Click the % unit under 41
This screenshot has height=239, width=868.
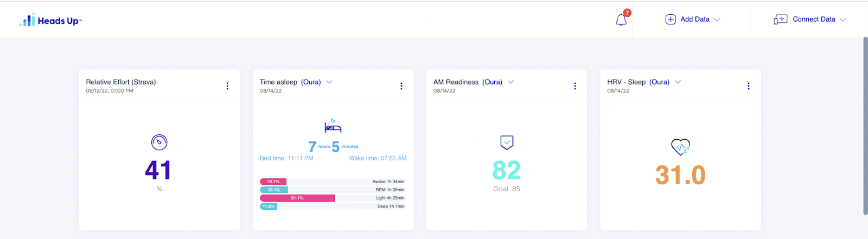pyautogui.click(x=159, y=189)
